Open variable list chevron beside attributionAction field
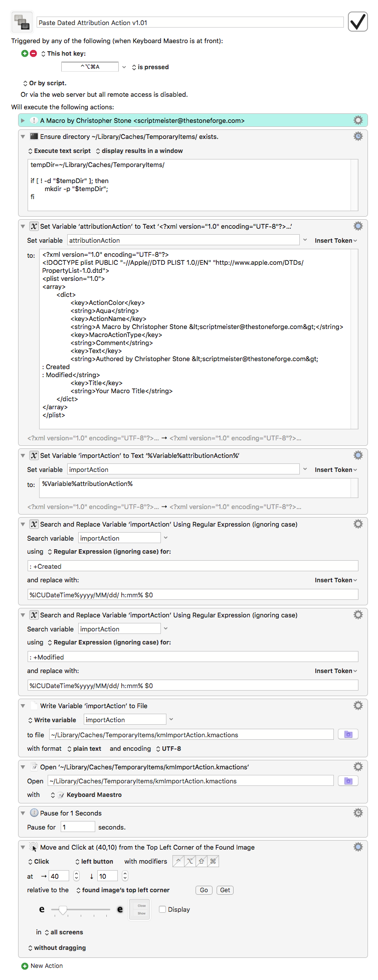The height and width of the screenshot is (980, 378). 305,240
